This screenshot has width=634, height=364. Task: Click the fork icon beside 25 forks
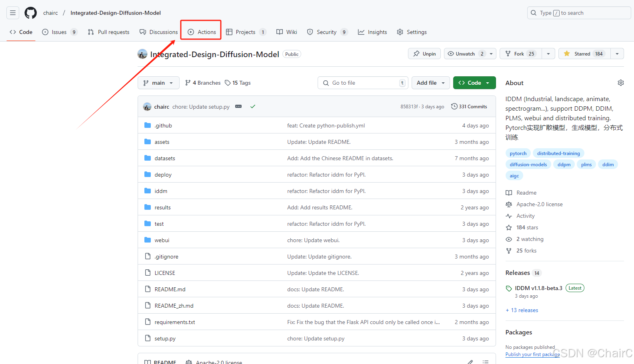point(509,251)
